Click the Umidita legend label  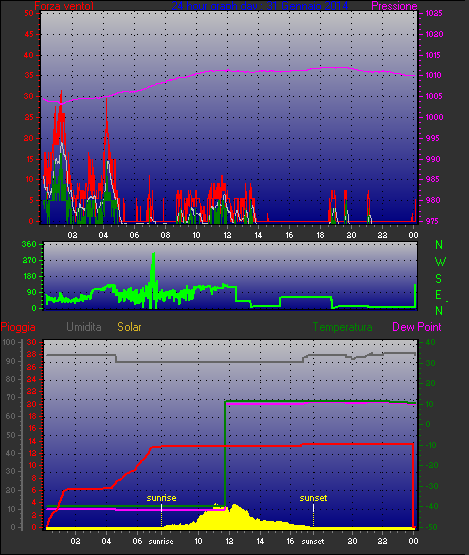(x=84, y=327)
